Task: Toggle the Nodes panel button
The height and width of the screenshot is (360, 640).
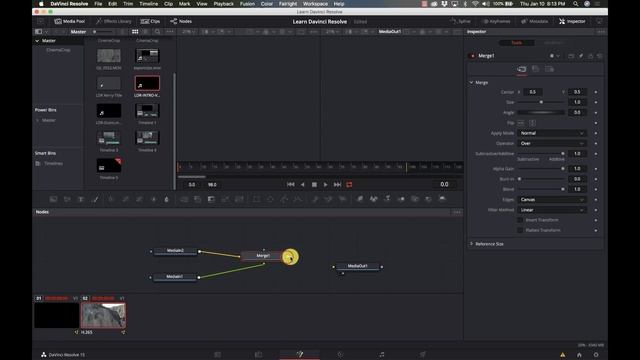Action: (181, 21)
